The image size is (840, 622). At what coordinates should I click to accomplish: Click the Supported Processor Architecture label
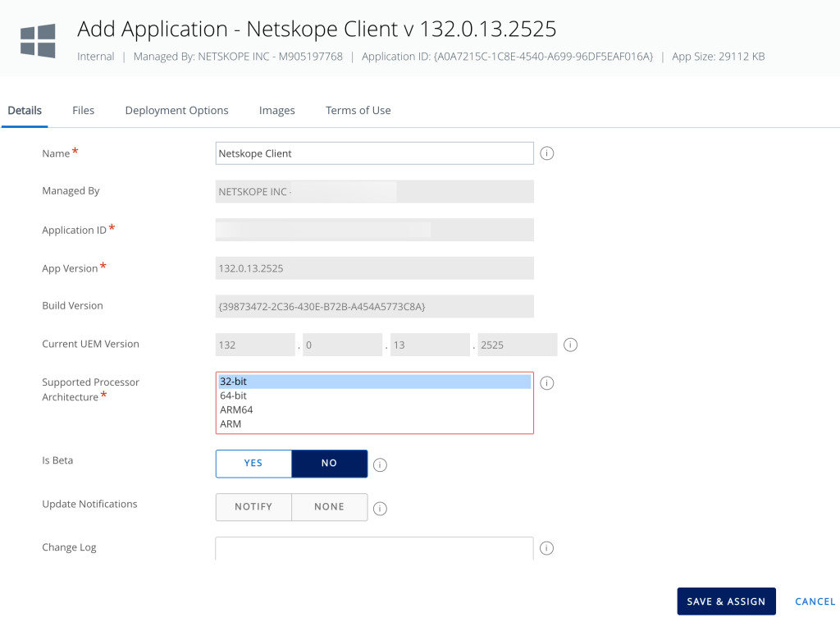tap(90, 390)
